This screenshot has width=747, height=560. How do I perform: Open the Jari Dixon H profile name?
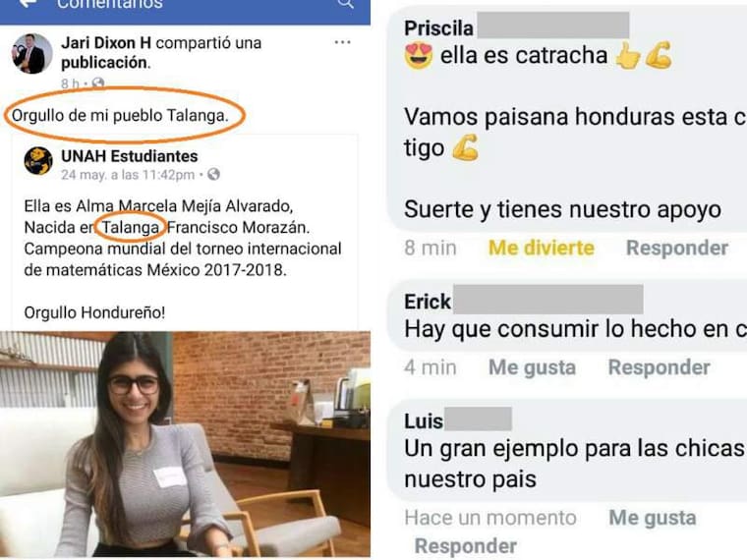click(106, 43)
